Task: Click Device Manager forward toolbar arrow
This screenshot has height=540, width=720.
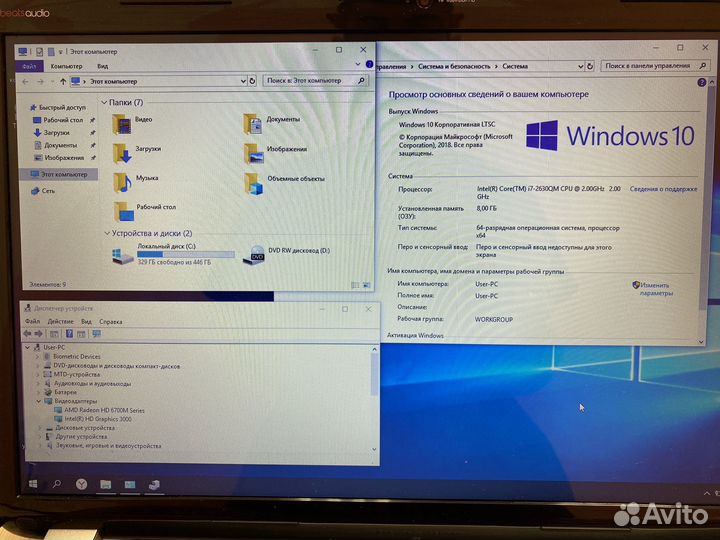Action: click(39, 334)
